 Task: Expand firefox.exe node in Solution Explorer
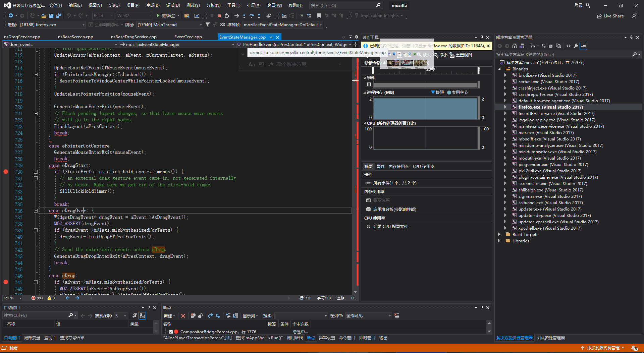[x=505, y=107]
